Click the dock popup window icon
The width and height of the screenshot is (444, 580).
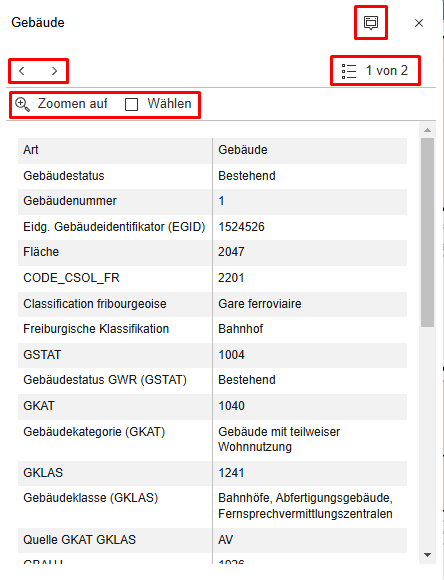point(371,23)
